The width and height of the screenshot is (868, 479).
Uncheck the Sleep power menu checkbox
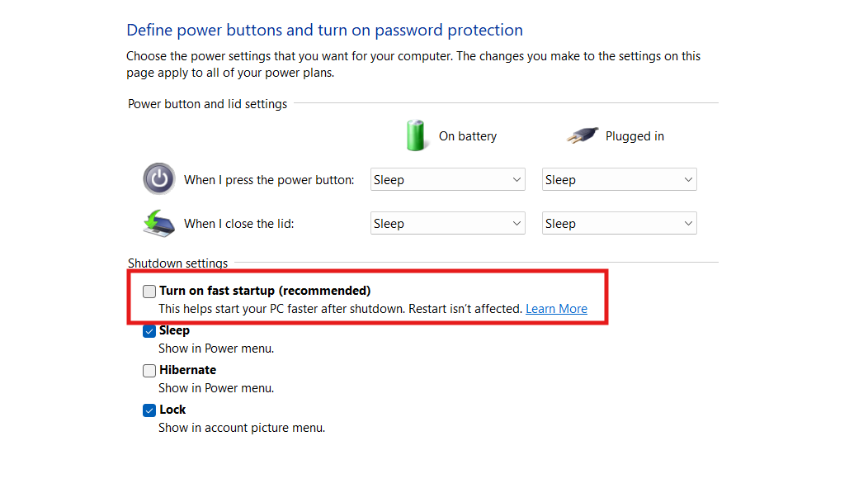149,331
